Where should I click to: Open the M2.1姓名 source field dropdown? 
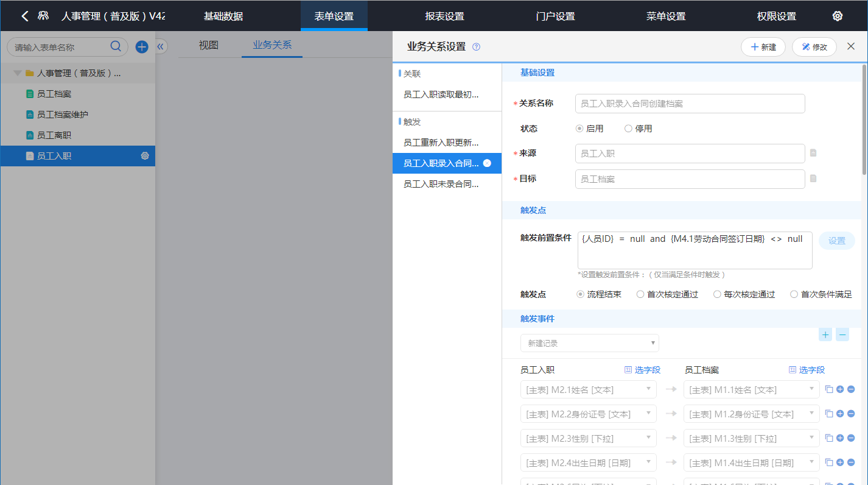tap(588, 389)
